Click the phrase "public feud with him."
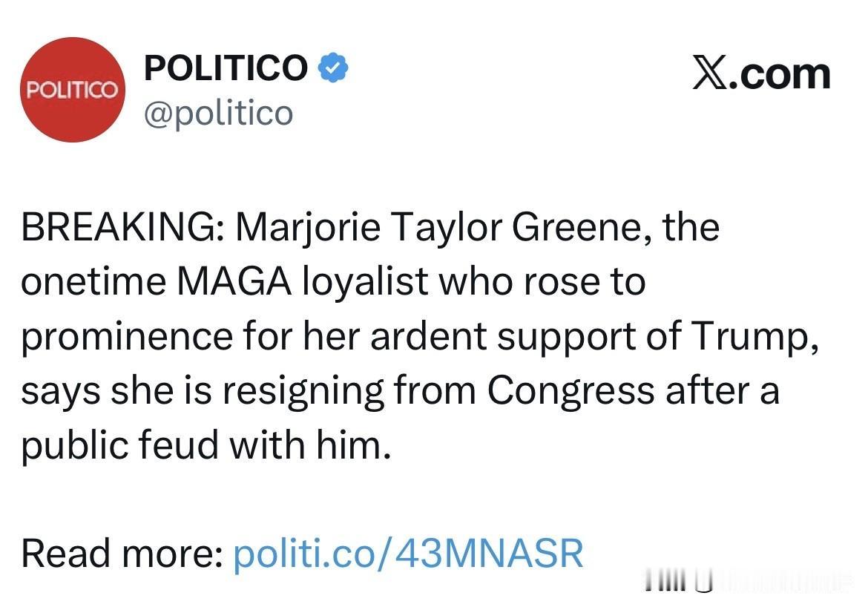Screen dimensions: 868x610 click(206, 445)
